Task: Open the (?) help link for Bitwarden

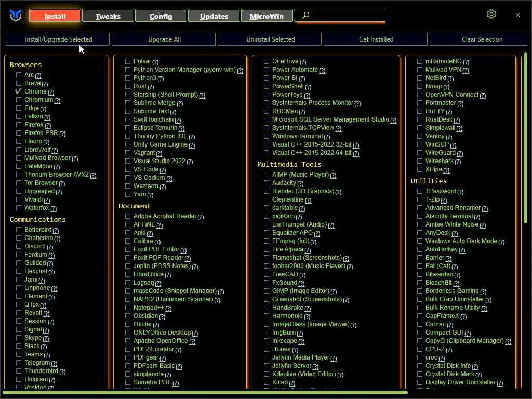Action: pyautogui.click(x=457, y=275)
